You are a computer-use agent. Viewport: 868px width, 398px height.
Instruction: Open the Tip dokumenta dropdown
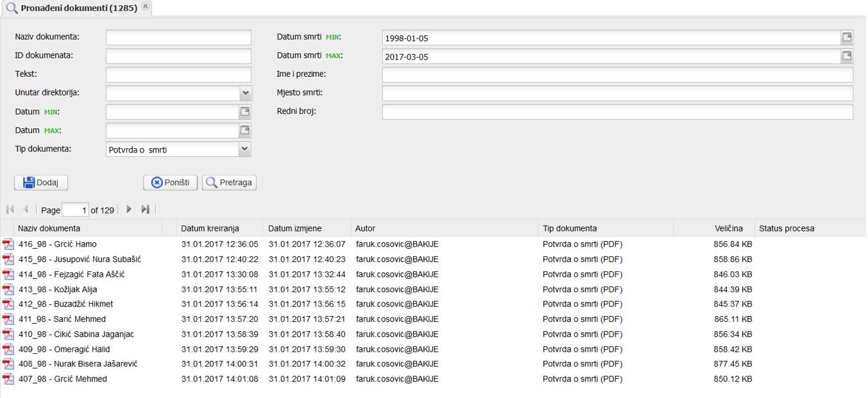[244, 149]
